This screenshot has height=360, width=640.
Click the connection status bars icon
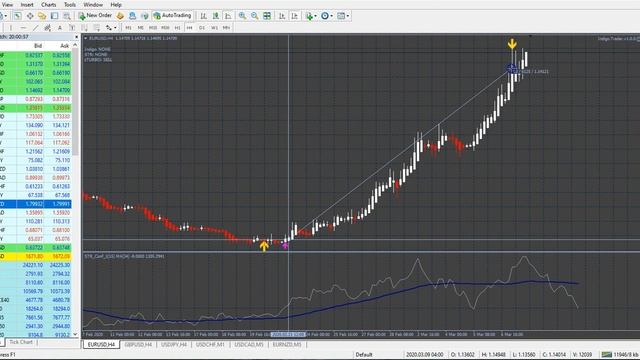(607, 355)
